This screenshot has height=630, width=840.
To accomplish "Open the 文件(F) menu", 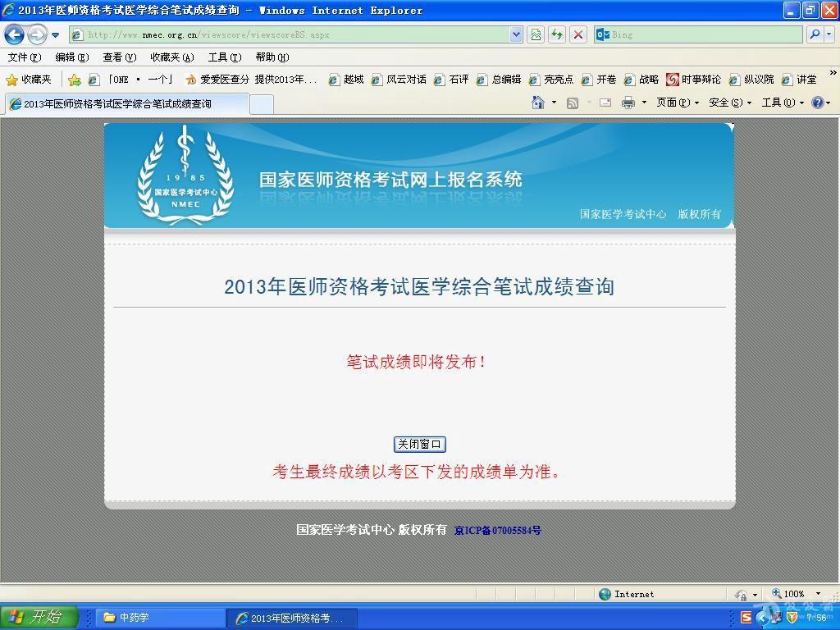I will pos(24,57).
